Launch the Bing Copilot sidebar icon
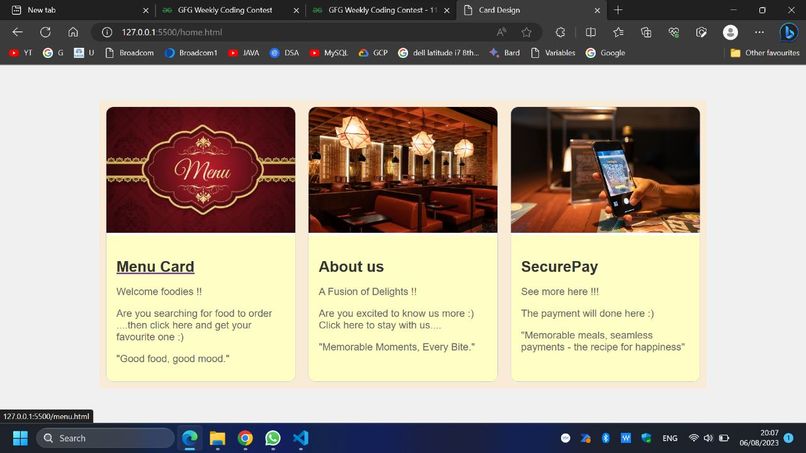 pos(789,32)
